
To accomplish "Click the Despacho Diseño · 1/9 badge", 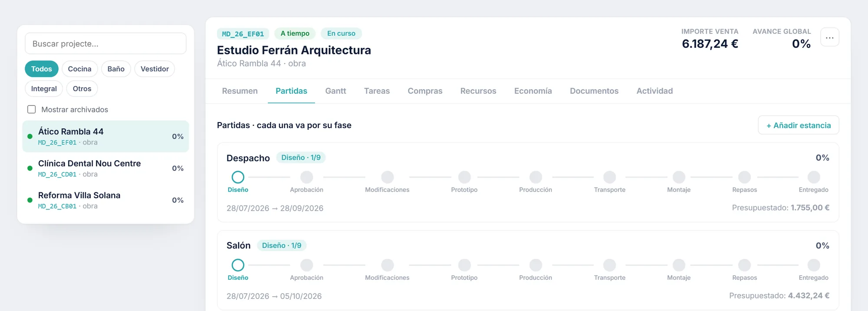I will (x=301, y=158).
